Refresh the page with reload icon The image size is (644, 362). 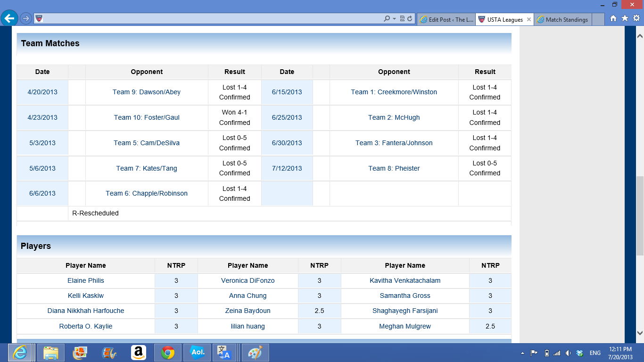point(410,19)
